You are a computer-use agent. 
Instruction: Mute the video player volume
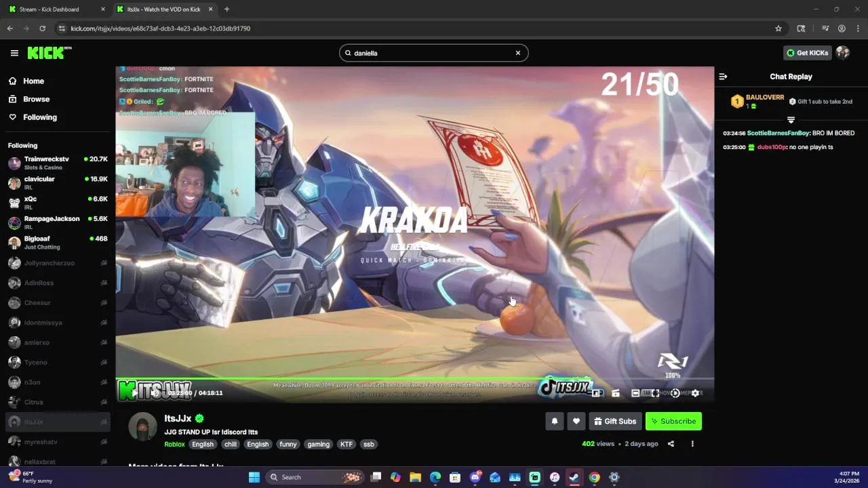155,392
